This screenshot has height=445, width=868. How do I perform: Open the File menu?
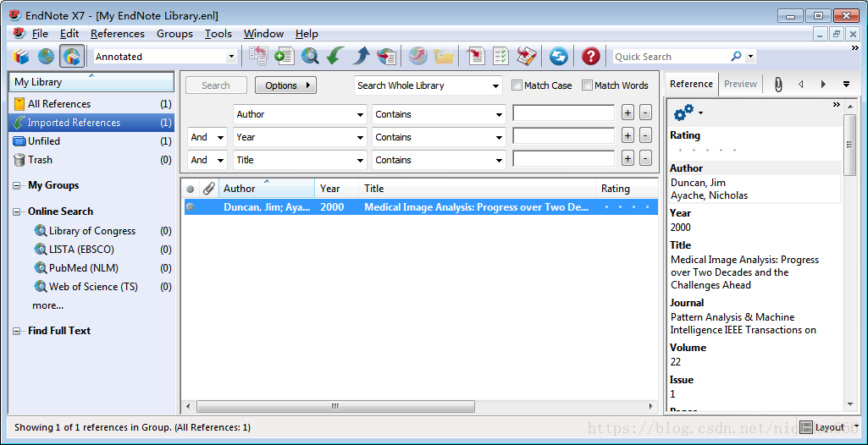(40, 34)
